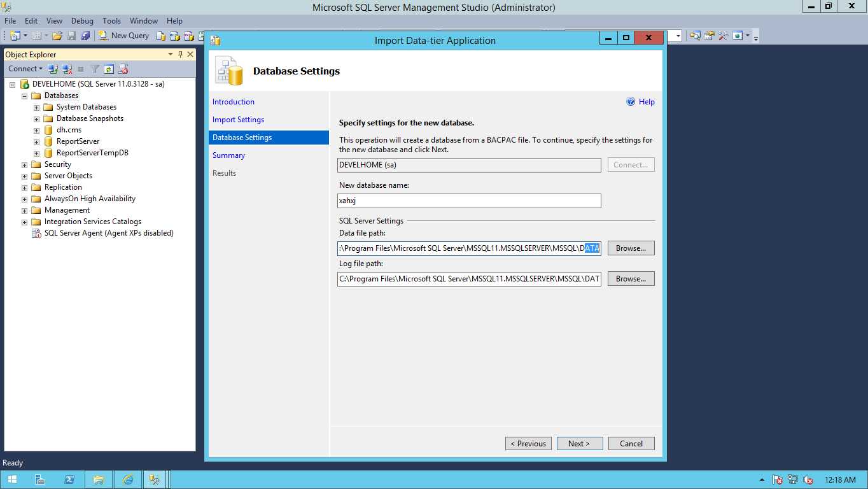Collapse the Databases folder

pyautogui.click(x=24, y=96)
